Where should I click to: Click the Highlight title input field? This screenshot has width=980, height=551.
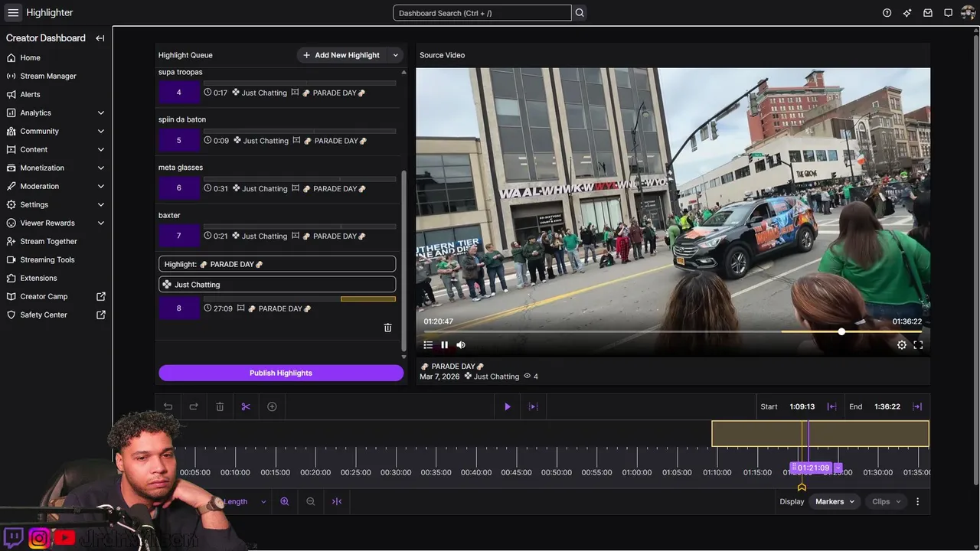(277, 264)
